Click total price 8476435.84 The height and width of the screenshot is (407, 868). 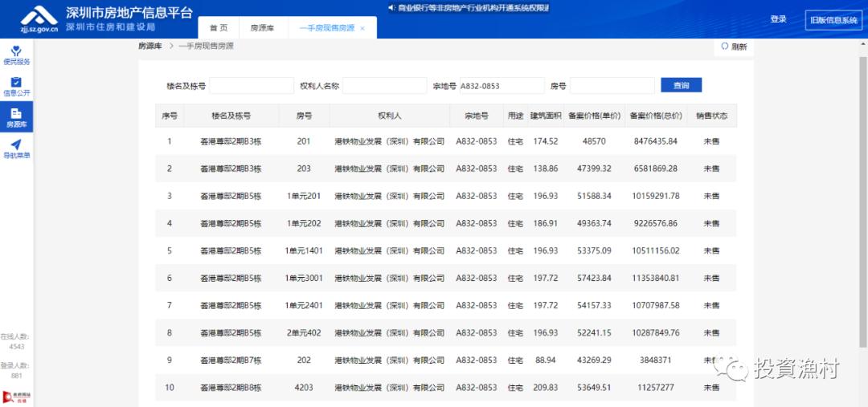(x=656, y=141)
